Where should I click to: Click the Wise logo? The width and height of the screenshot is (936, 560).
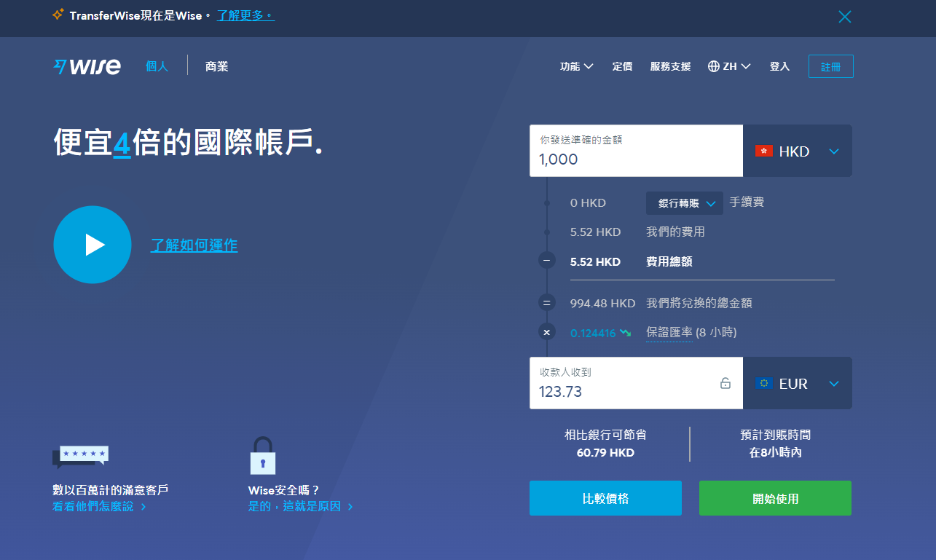coord(87,66)
